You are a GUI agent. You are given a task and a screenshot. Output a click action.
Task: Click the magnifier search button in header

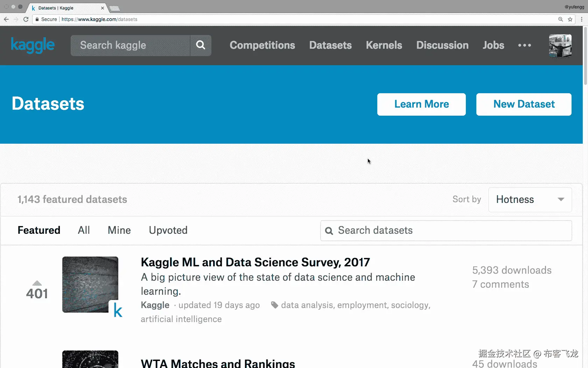pyautogui.click(x=201, y=45)
